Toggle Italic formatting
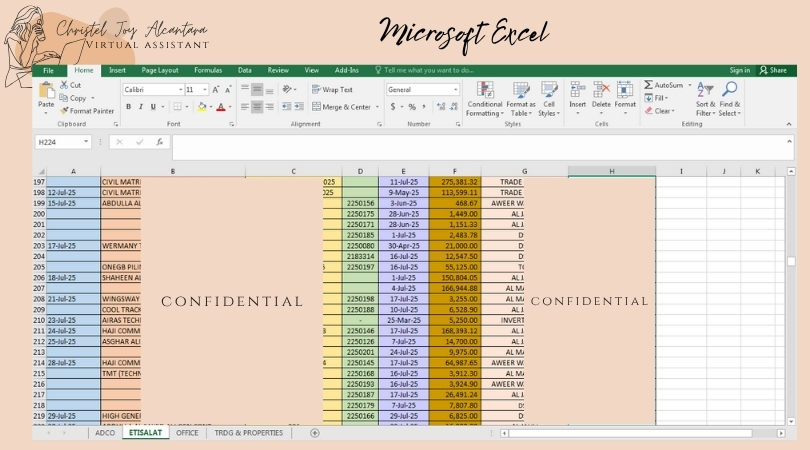 point(142,107)
